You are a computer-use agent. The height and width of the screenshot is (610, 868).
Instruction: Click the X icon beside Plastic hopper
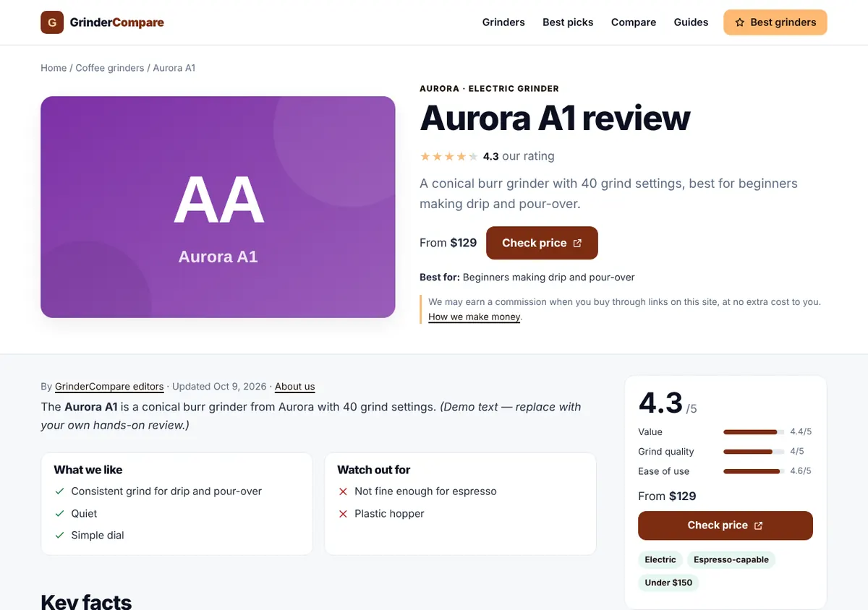click(344, 514)
